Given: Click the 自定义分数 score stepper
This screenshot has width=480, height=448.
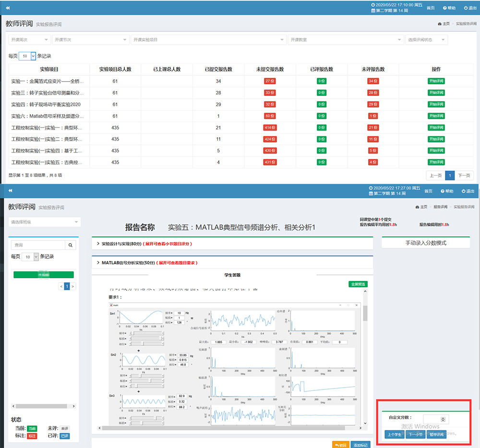Looking at the screenshot, I should click(x=443, y=419).
